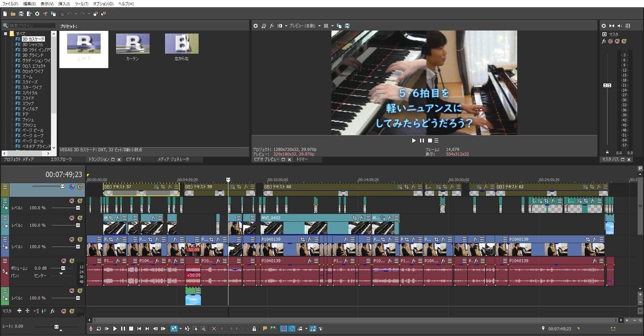644x336 pixels.
Task: Click the split screen view icon in preview
Action: 279,26
